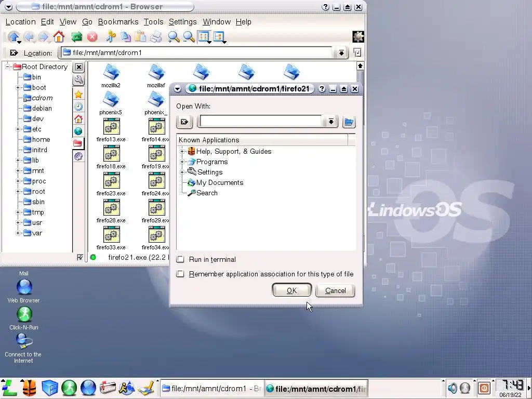The image size is (532, 399).
Task: Open the Open With history dropdown
Action: pyautogui.click(x=331, y=121)
